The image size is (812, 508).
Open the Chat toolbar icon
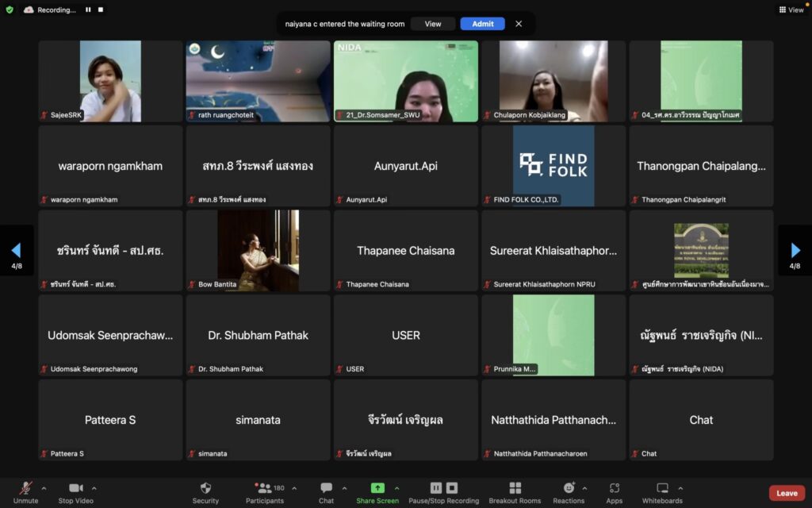(x=326, y=488)
